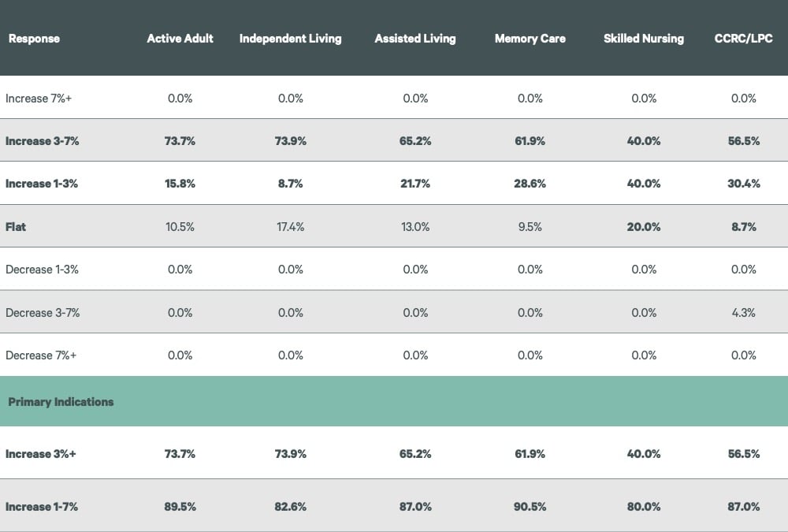Select the 20.0% Flat Skilled Nursing cell
Viewport: 788px width, 532px height.
(643, 227)
